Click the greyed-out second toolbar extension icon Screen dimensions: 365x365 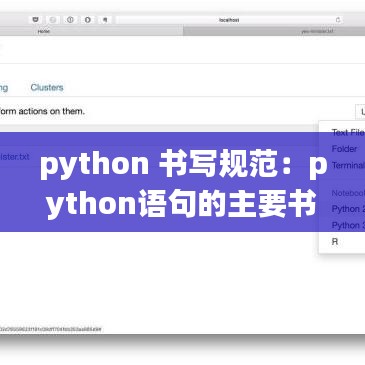53,20
